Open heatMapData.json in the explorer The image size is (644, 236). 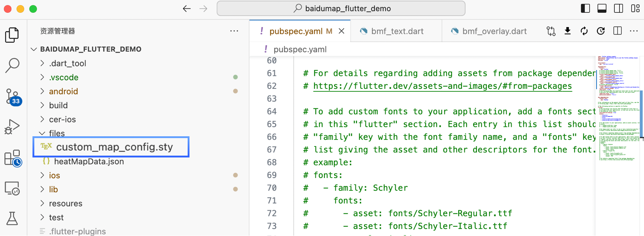pyautogui.click(x=89, y=161)
